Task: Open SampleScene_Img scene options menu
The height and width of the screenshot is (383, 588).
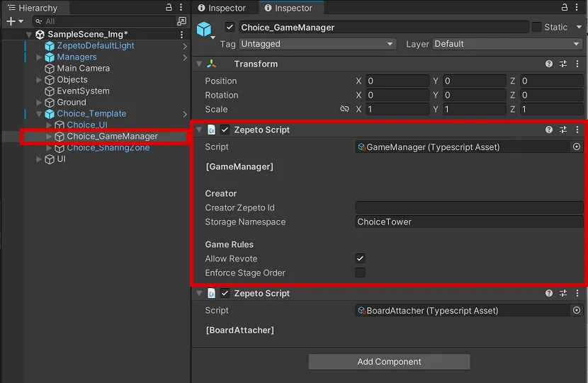Action: 181,35
